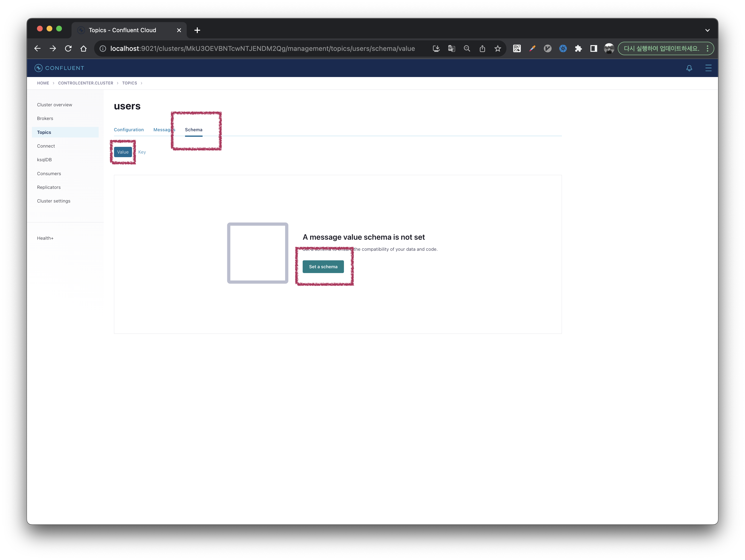745x560 pixels.
Task: Click the notifications bell icon
Action: coord(689,68)
